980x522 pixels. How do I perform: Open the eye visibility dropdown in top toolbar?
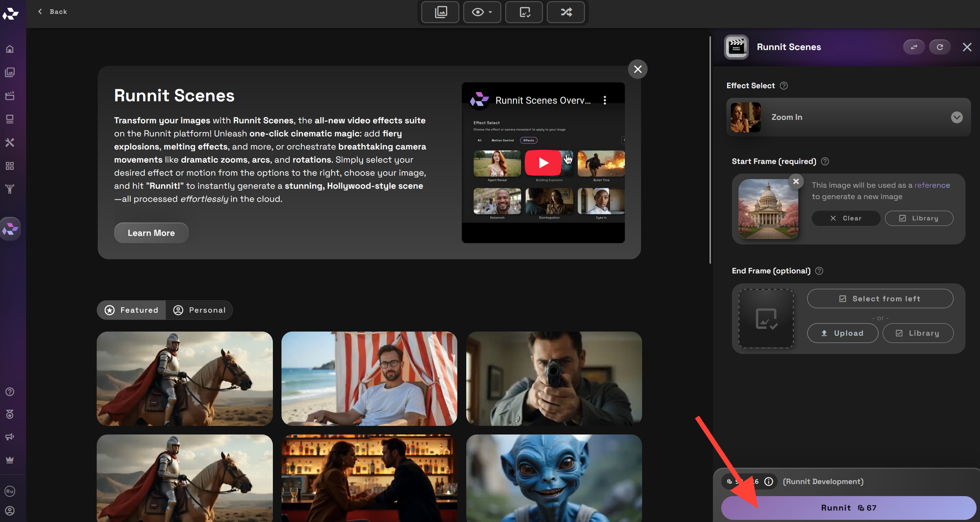[482, 12]
